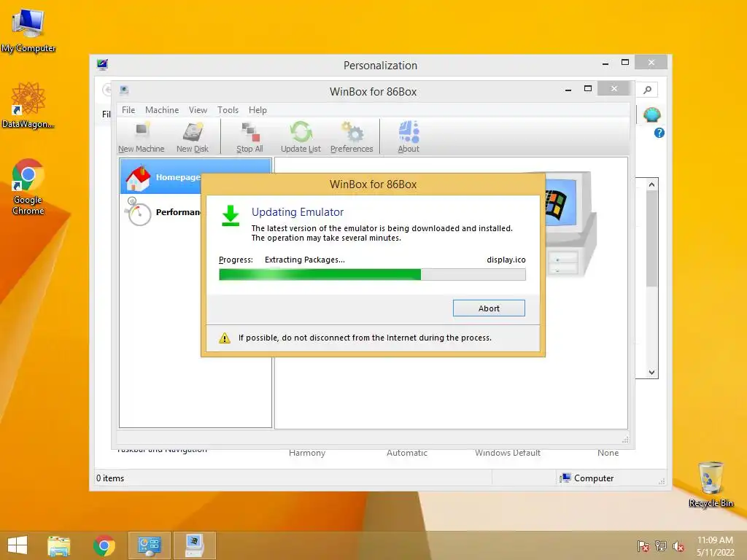The image size is (747, 560).
Task: Click the Stop All toolbar icon
Action: coord(249,136)
